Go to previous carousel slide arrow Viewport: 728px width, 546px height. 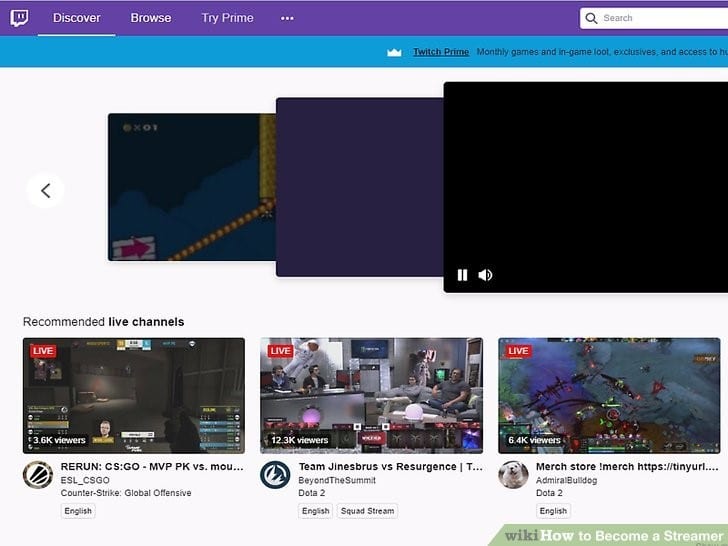tap(45, 189)
